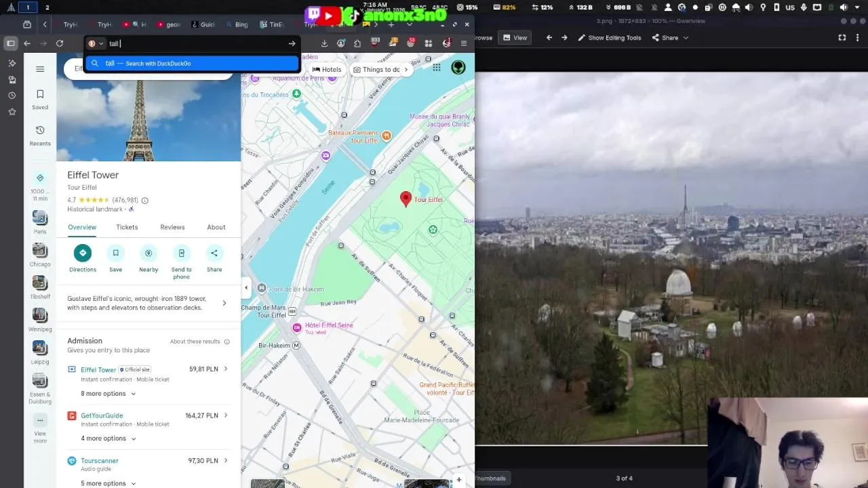Click the Hôtel Eiffel Seine map marker
Screen dimensions: 868x488
(x=296, y=328)
